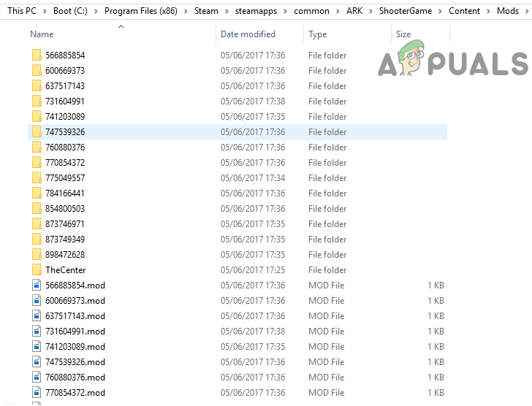
Task: Click the 747539326 folder icon
Action: 37,131
